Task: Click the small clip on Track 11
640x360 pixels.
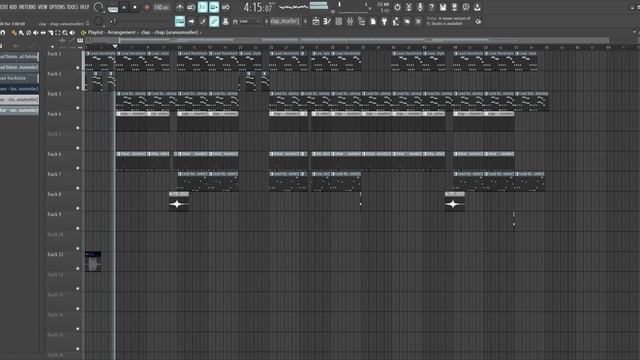Action: point(93,262)
